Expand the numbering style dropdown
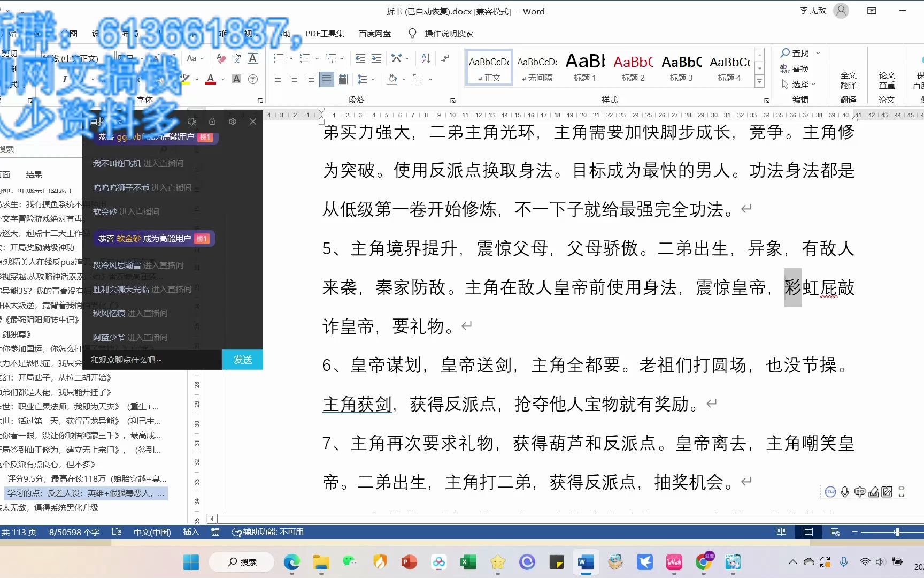 pos(317,58)
